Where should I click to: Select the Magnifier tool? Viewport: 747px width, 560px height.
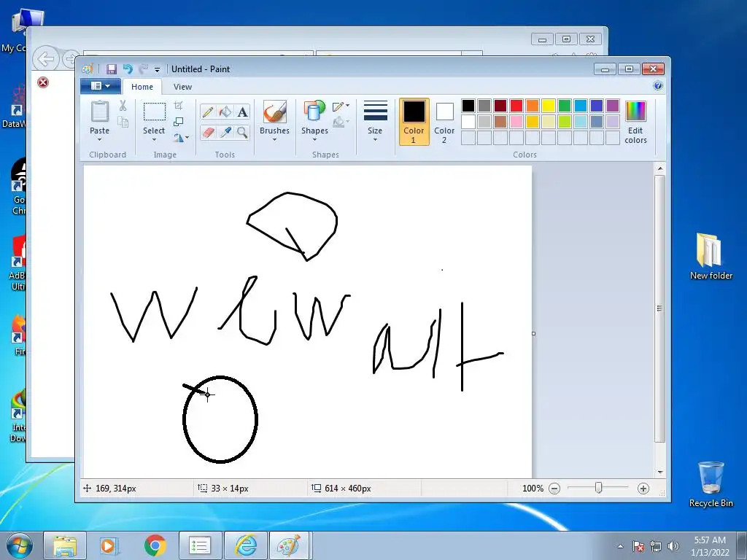tap(242, 132)
